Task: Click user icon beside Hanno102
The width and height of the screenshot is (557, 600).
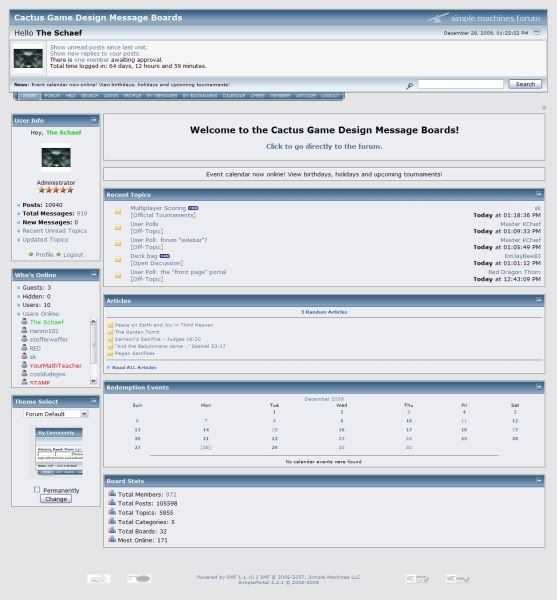Action: [24, 330]
